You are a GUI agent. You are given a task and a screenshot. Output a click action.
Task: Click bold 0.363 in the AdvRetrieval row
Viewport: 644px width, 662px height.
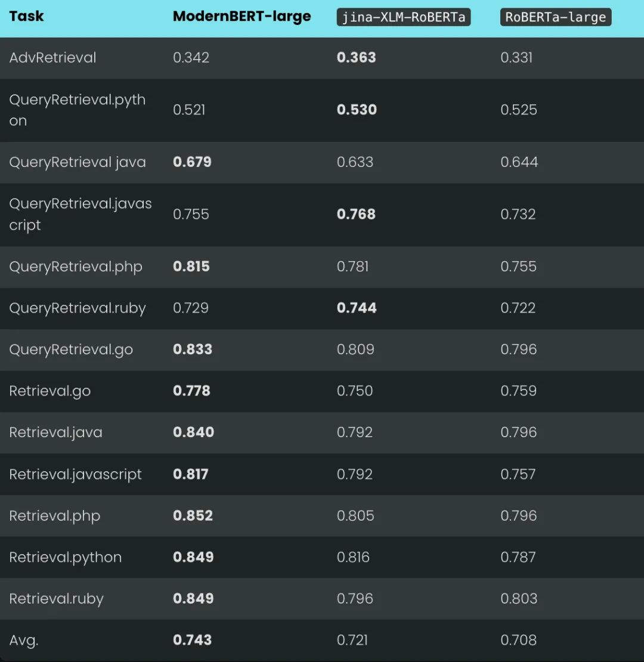click(x=356, y=57)
